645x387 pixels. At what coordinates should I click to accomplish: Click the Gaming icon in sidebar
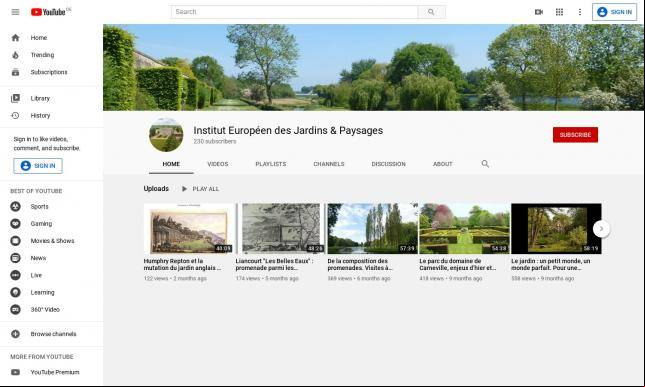[x=15, y=224]
